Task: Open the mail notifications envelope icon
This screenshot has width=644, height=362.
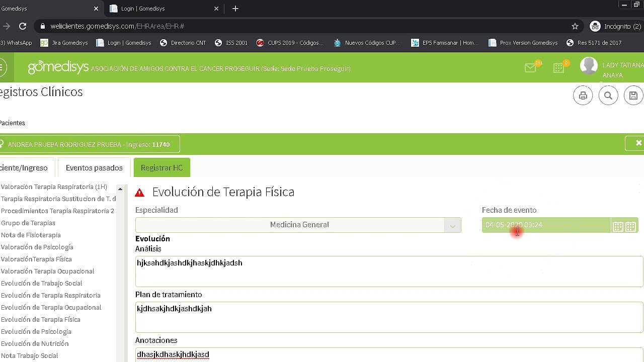Action: (x=530, y=68)
